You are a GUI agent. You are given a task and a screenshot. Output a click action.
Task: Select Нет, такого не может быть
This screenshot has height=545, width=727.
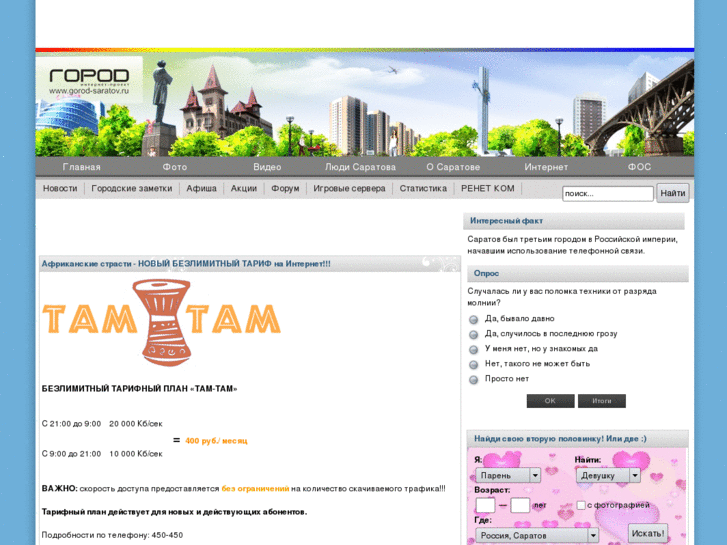(x=473, y=364)
